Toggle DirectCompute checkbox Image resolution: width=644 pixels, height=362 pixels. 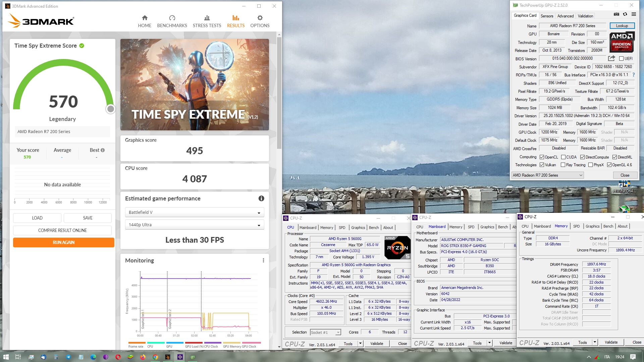[x=583, y=157]
